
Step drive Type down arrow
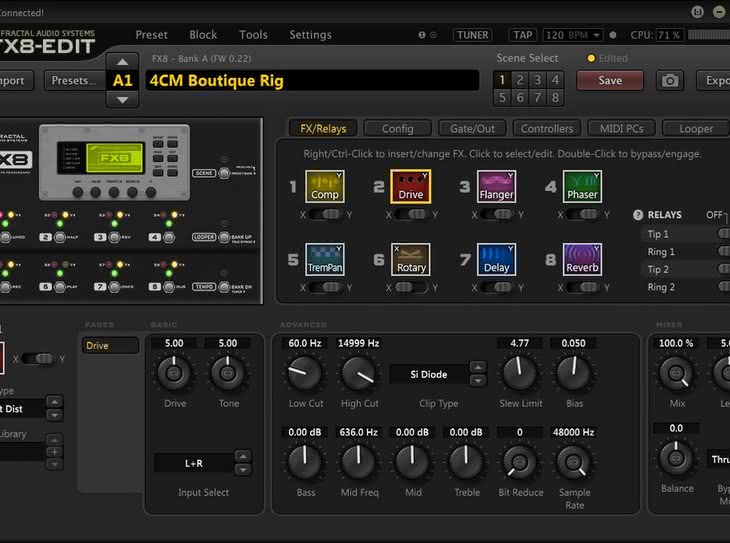coord(54,415)
